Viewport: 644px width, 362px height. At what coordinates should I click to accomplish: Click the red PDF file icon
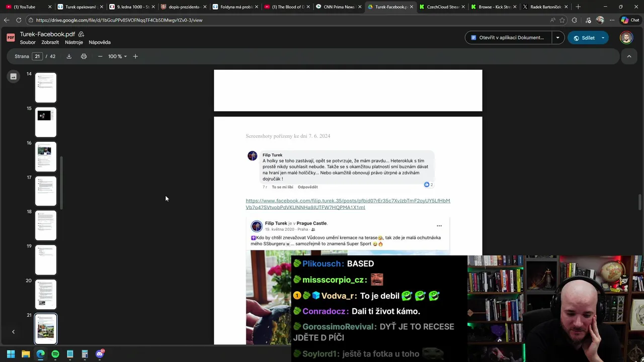pyautogui.click(x=11, y=38)
